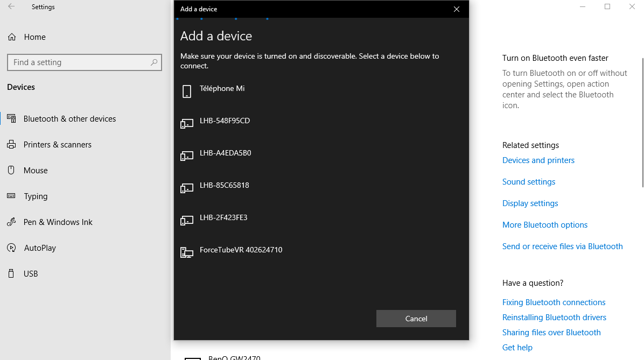This screenshot has width=644, height=360.
Task: Click the USB icon in sidebar
Action: tap(11, 273)
